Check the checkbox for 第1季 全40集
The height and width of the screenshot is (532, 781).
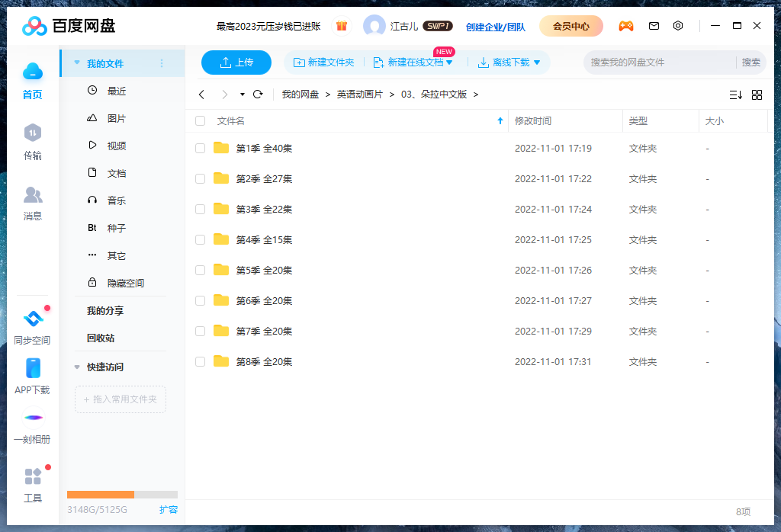(x=200, y=148)
